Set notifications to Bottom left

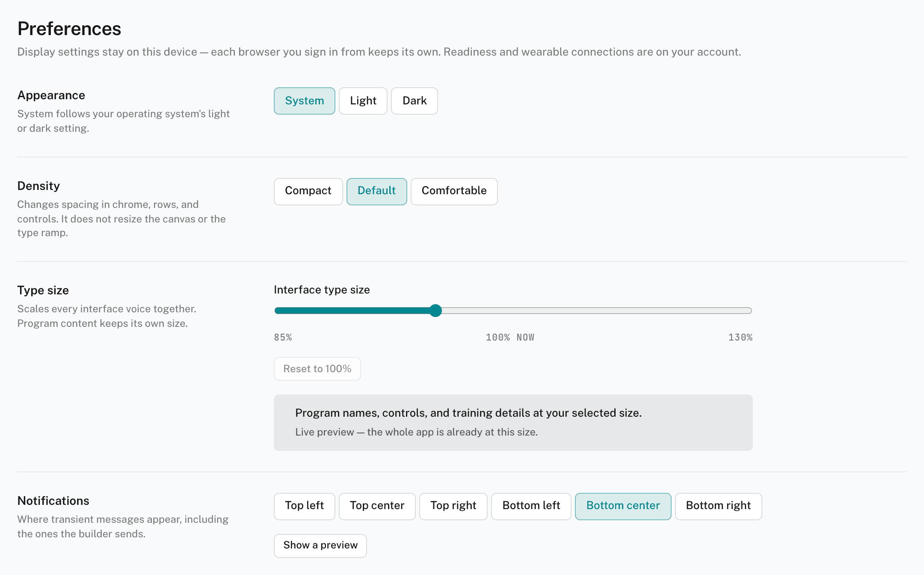click(x=531, y=506)
